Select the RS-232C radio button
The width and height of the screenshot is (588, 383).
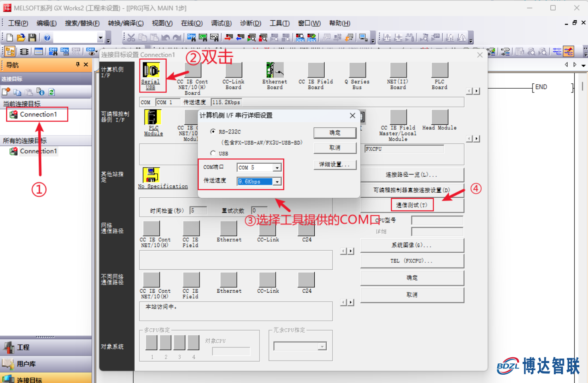[x=213, y=131]
